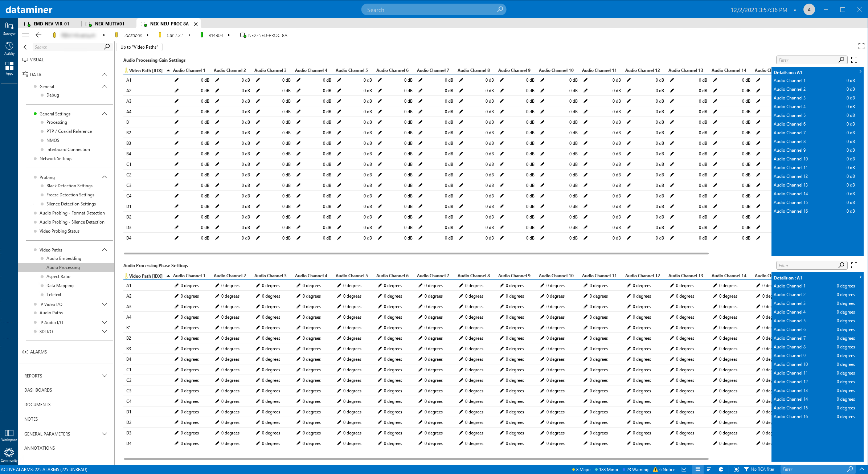Image resolution: width=868 pixels, height=474 pixels.
Task: Collapse the Video Paths node
Action: tap(105, 250)
